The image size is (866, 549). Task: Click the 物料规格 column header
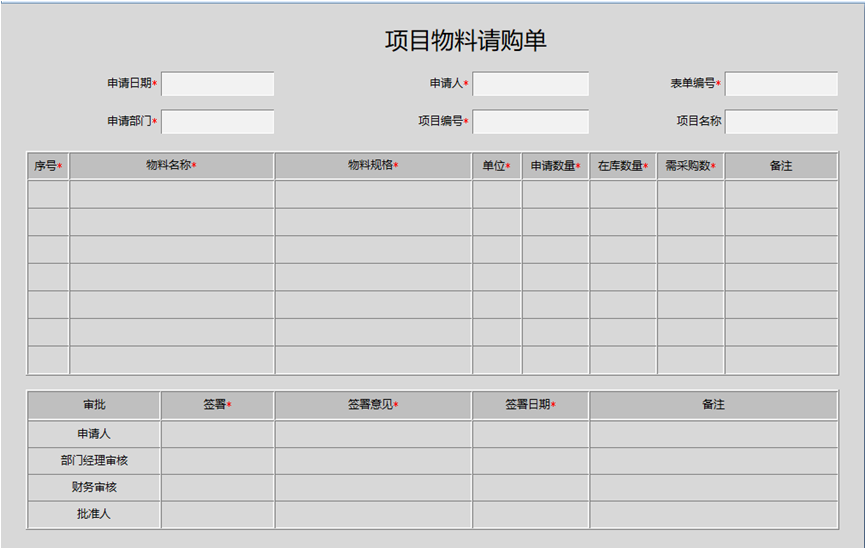click(373, 166)
